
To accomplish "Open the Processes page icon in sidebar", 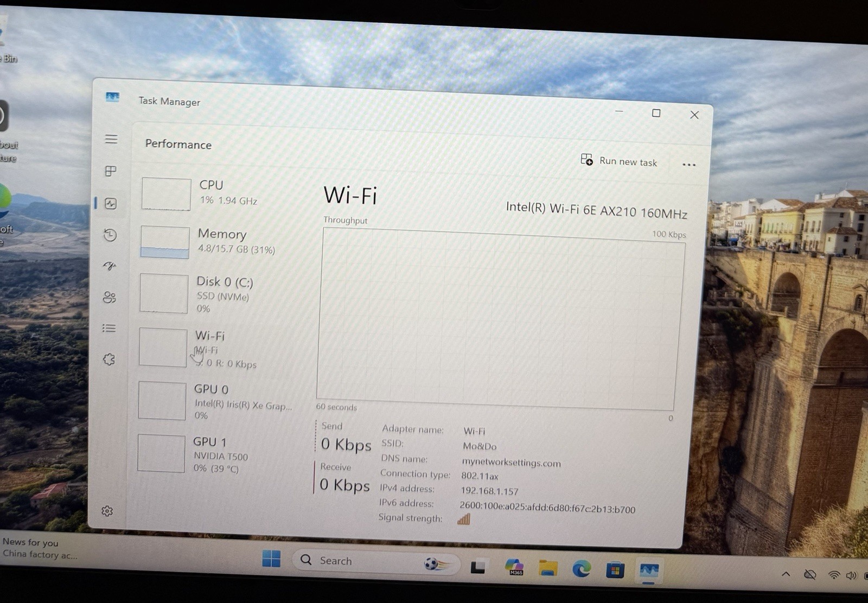I will 111,171.
